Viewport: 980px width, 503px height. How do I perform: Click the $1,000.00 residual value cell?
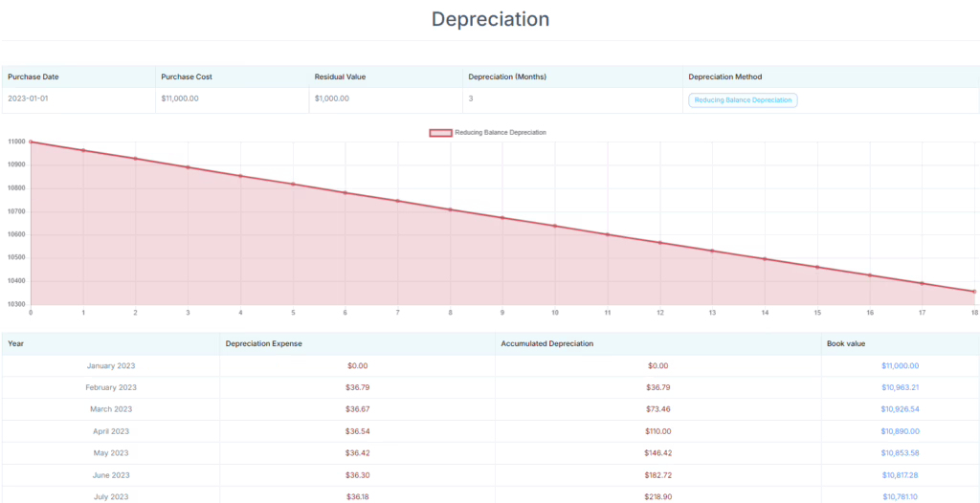[332, 98]
